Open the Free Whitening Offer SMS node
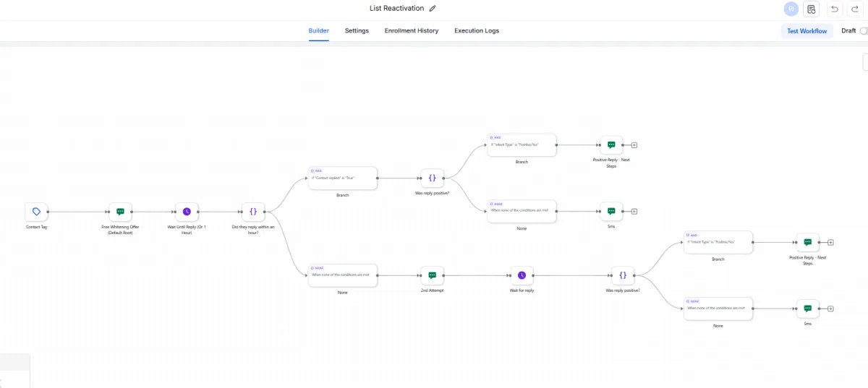This screenshot has height=388, width=868. 120,212
